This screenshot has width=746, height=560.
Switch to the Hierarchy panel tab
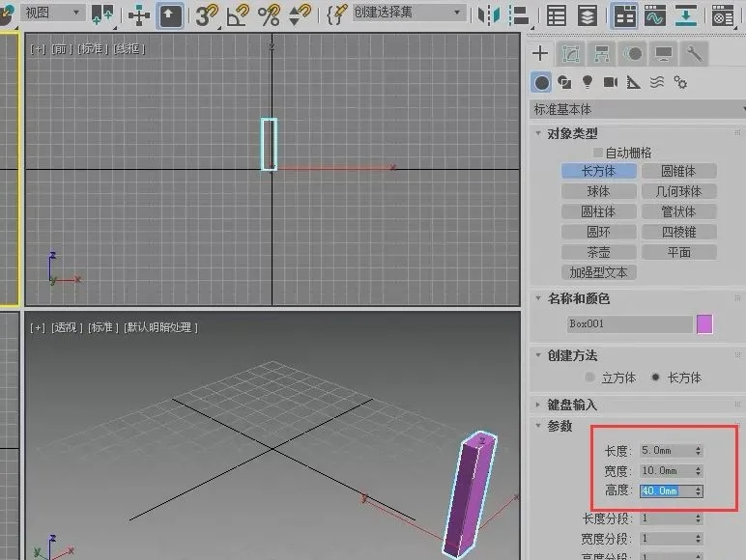[601, 54]
